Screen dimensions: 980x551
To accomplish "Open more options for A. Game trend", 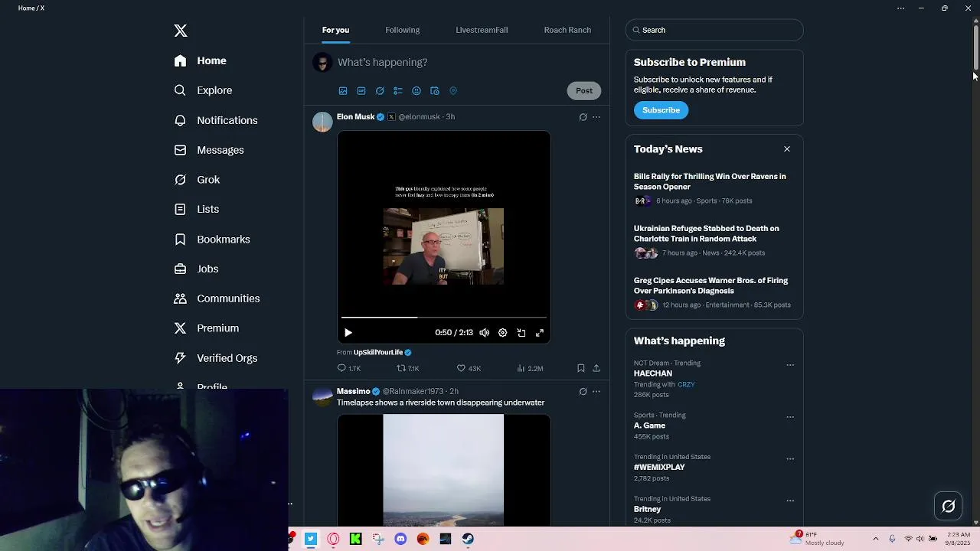I will 790,417.
